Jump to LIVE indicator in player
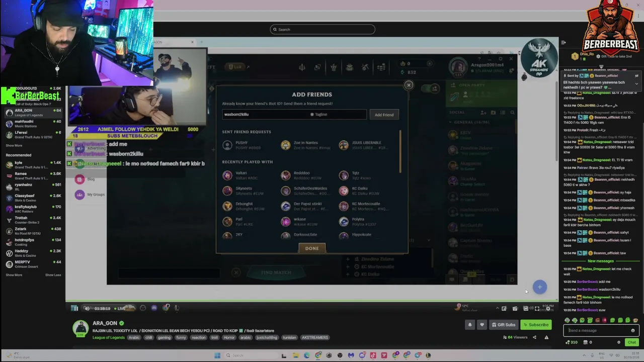Image resolution: width=644 pixels, height=362 pixels. [x=120, y=308]
